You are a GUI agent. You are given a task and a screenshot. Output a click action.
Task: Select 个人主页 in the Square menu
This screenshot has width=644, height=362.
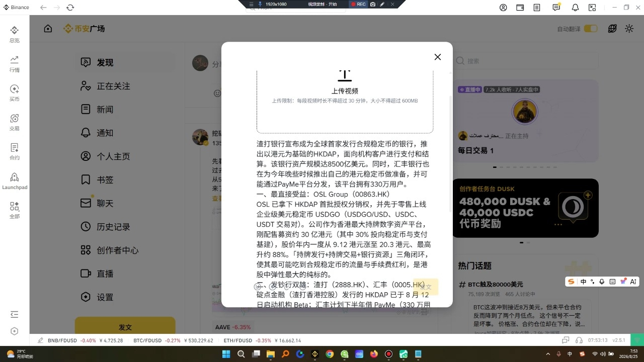(125, 156)
